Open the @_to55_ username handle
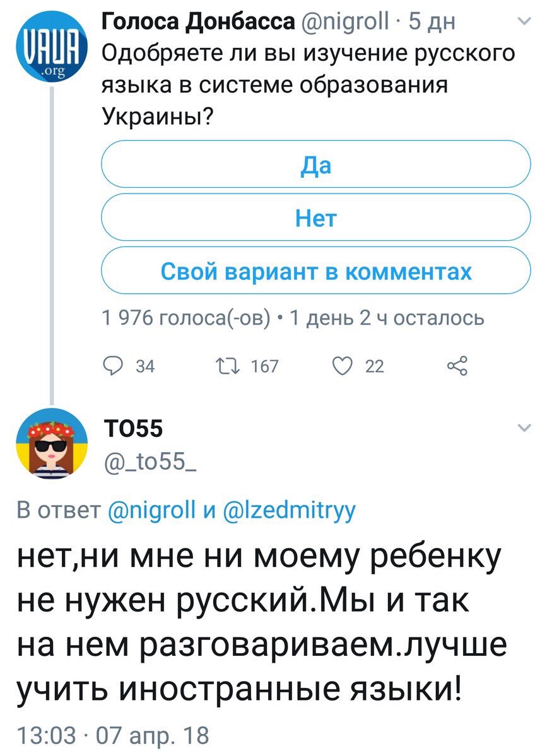This screenshot has height=756, width=547. (x=148, y=466)
